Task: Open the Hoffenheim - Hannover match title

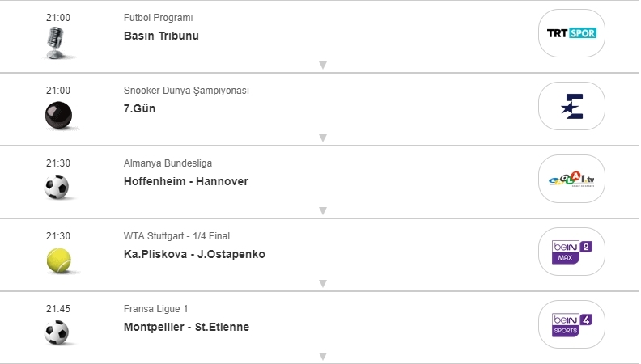Action: click(x=186, y=181)
